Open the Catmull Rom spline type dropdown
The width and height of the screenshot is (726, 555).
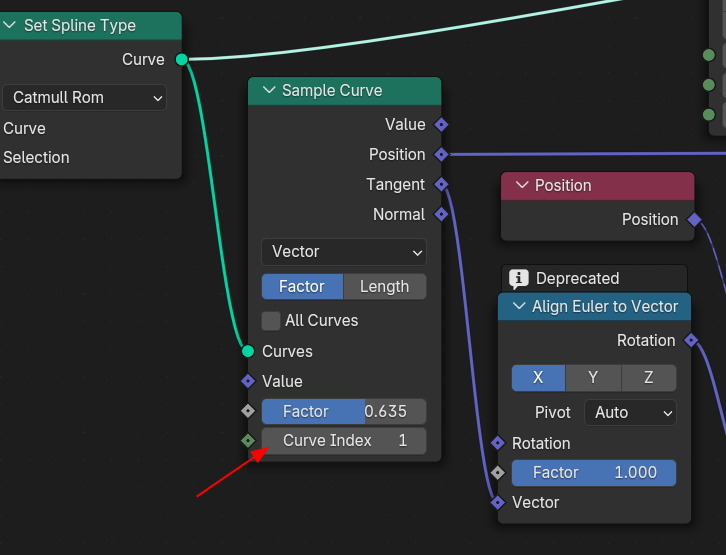(85, 98)
